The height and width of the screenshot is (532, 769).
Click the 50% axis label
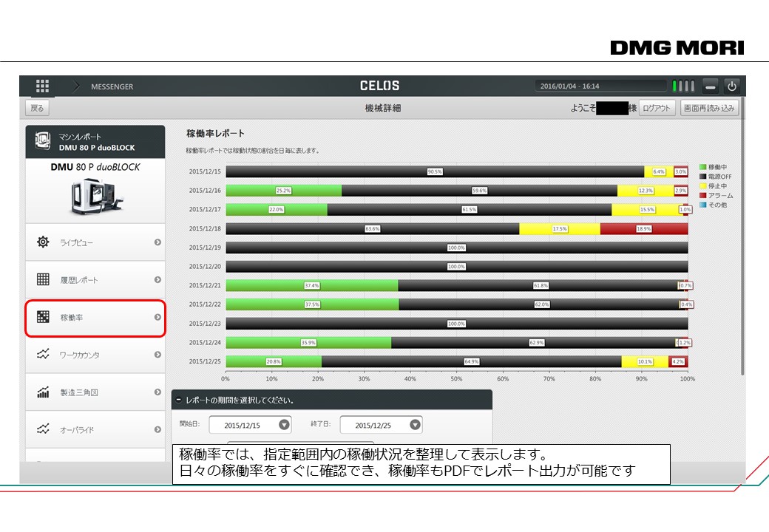(x=457, y=378)
